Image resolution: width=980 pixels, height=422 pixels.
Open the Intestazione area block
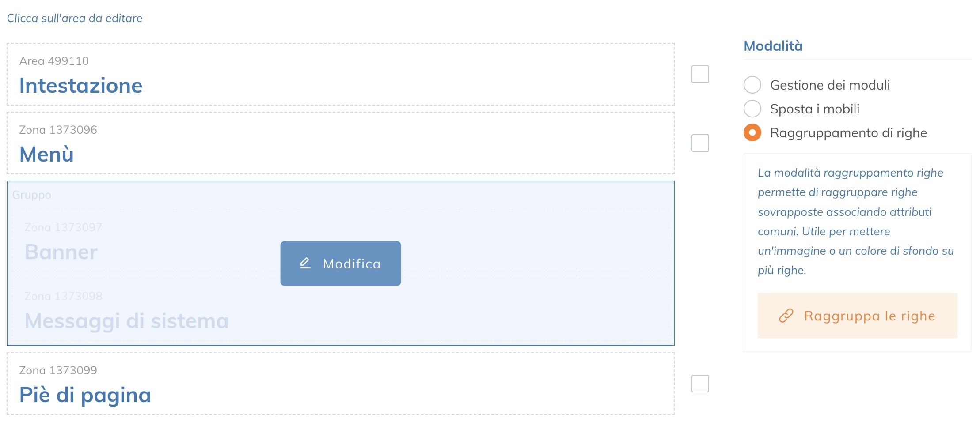click(340, 74)
